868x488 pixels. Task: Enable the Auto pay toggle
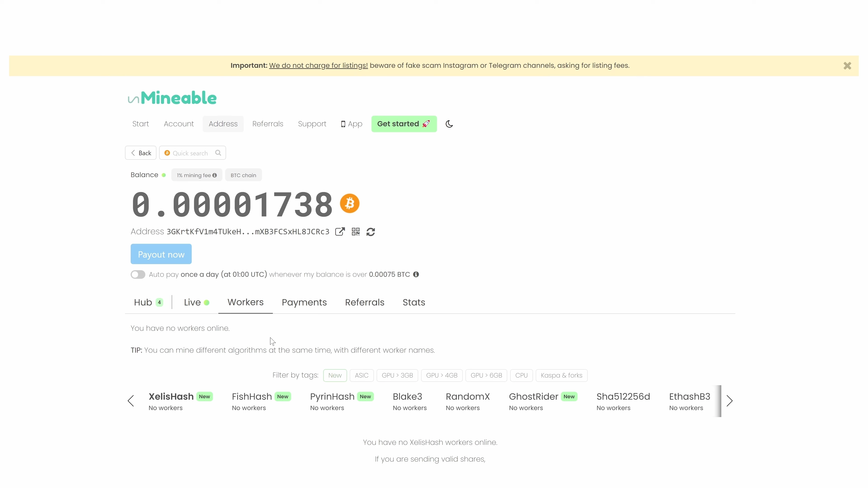click(x=138, y=274)
